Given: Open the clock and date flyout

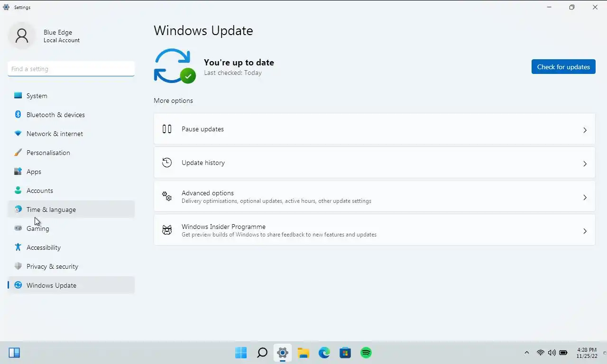Looking at the screenshot, I should point(587,353).
